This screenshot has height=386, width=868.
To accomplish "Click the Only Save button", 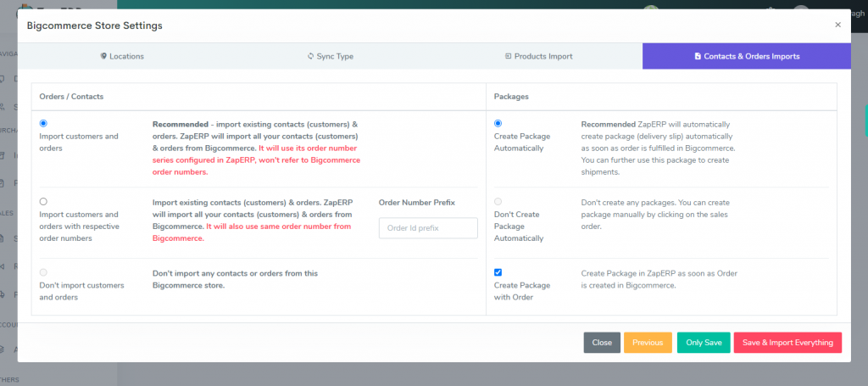I will pos(704,343).
